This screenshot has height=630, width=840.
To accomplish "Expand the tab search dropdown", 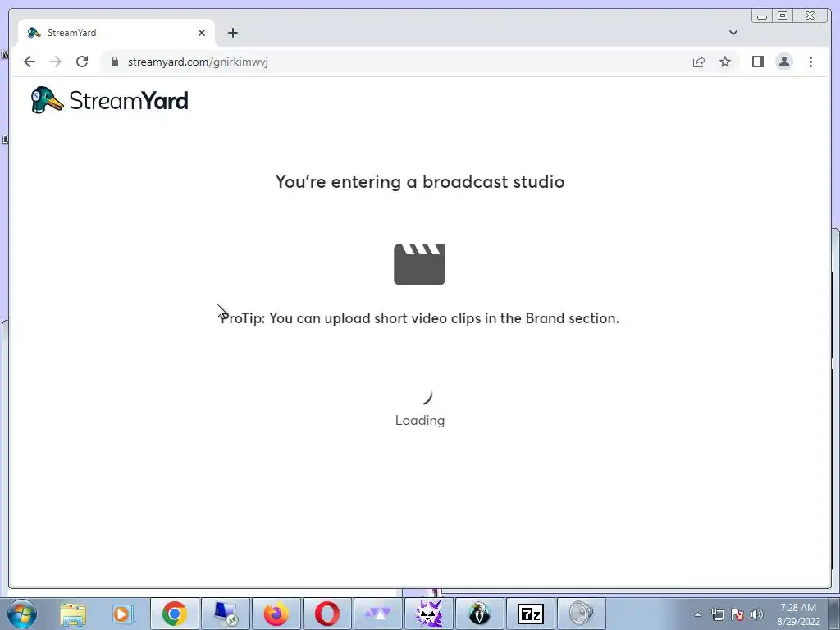I will [733, 33].
